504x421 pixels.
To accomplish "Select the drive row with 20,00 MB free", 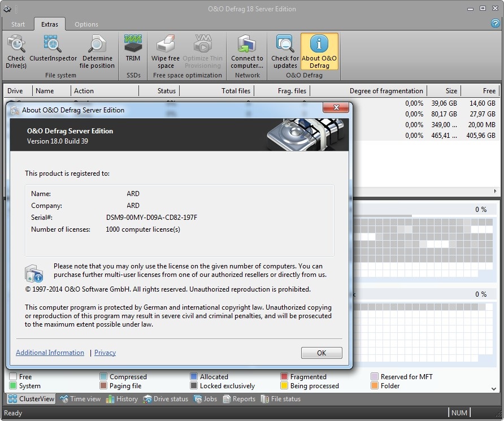I will [x=426, y=125].
